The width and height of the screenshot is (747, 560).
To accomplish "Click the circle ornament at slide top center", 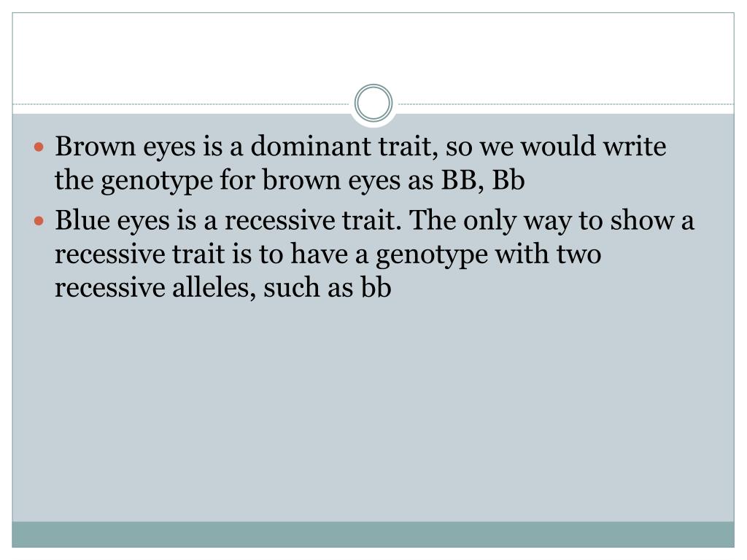I will coord(373,104).
